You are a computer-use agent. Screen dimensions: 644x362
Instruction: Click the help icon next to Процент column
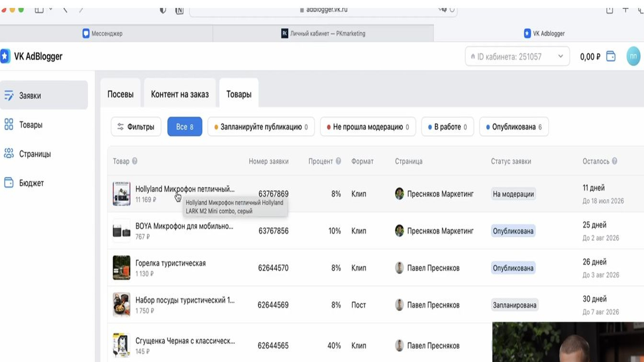click(338, 161)
